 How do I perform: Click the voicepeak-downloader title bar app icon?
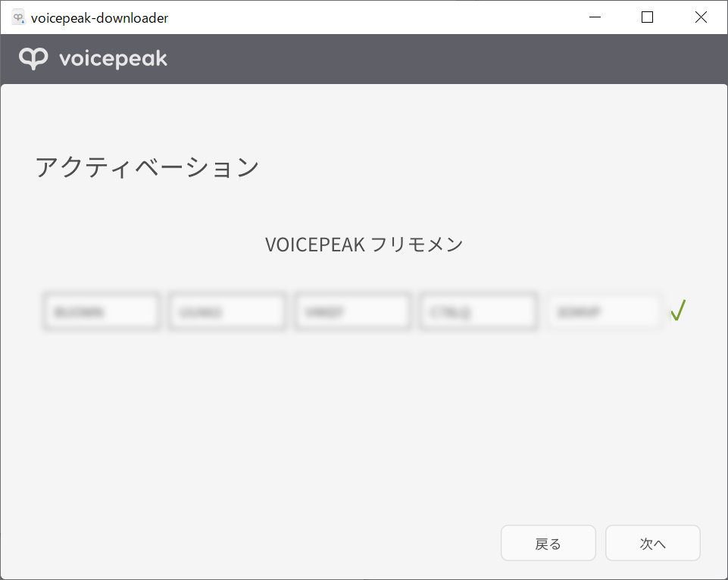[18, 17]
